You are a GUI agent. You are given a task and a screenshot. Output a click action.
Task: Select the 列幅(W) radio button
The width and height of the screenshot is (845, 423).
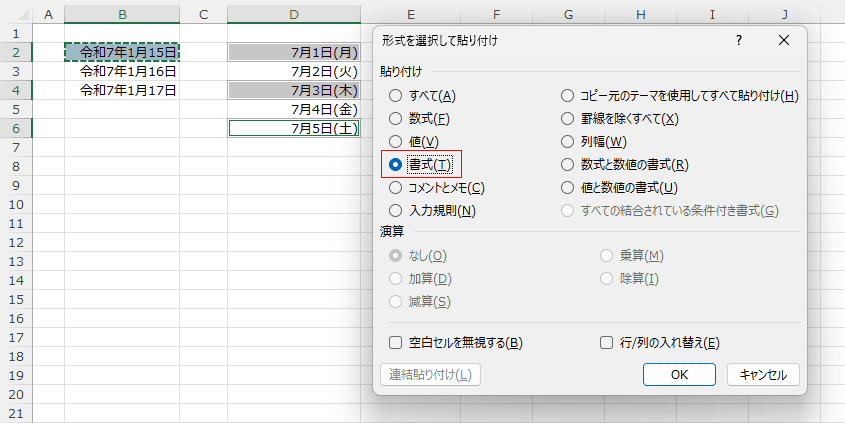[x=568, y=142]
